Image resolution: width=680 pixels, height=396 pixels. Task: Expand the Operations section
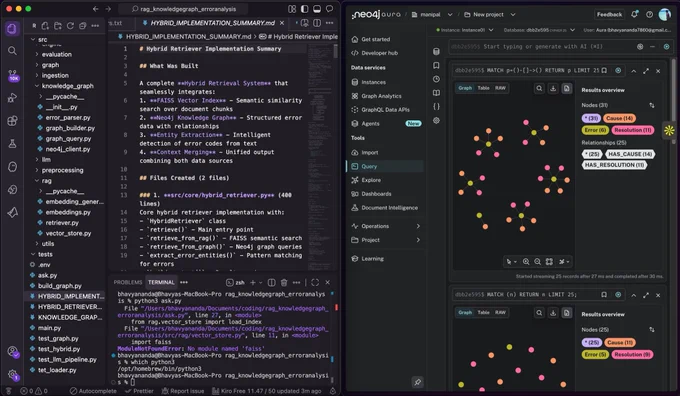pyautogui.click(x=386, y=226)
